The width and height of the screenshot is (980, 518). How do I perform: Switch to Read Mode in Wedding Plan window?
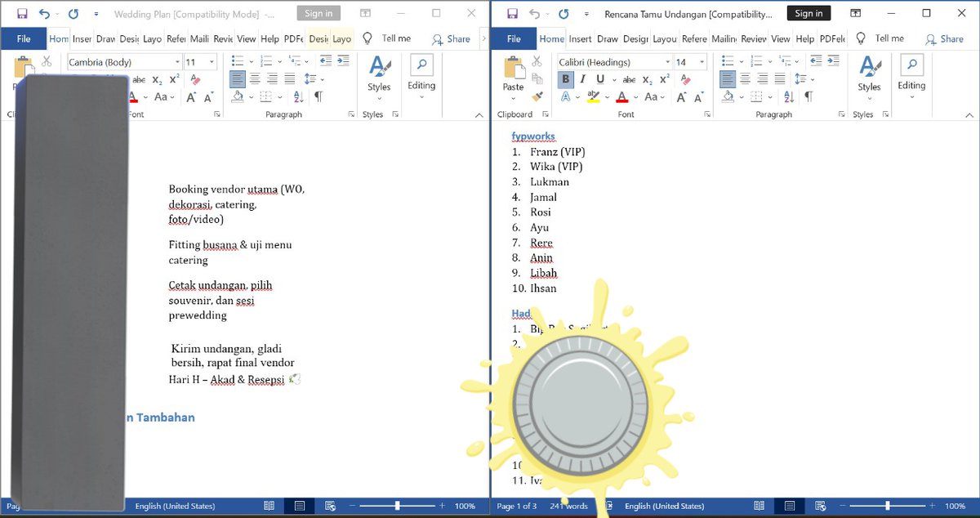[269, 507]
